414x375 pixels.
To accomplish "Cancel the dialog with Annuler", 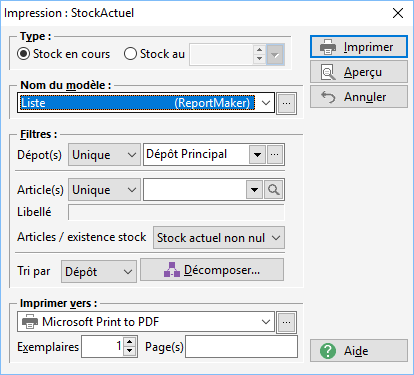I will (359, 97).
